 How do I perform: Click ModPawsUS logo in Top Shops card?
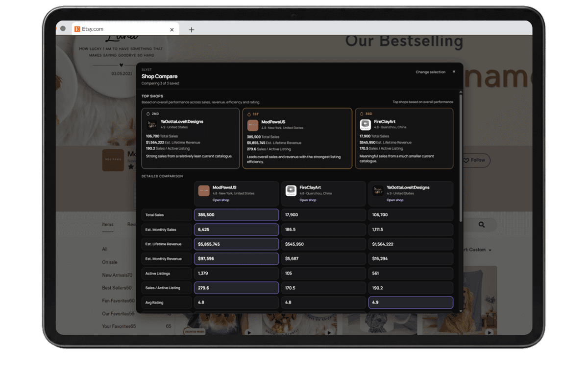[x=252, y=124]
